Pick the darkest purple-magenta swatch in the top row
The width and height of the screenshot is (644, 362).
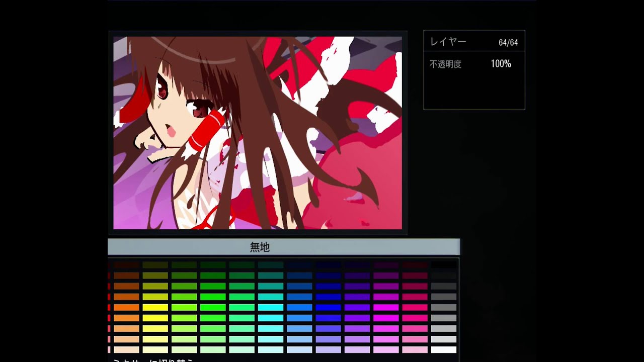coord(386,265)
